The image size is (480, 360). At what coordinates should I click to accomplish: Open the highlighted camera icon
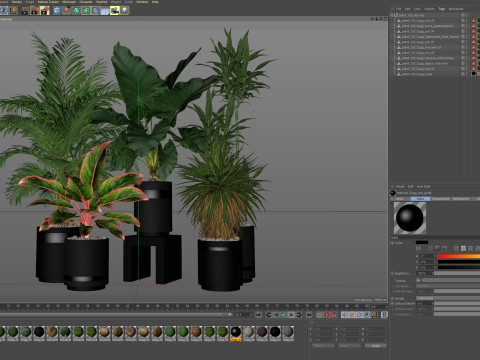[115, 11]
